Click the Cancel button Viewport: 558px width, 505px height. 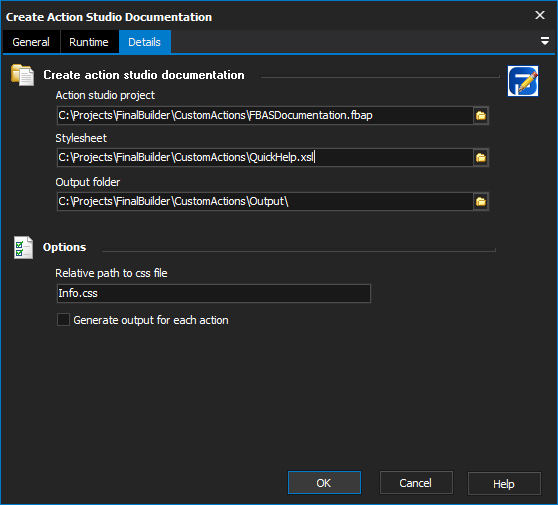tap(416, 483)
